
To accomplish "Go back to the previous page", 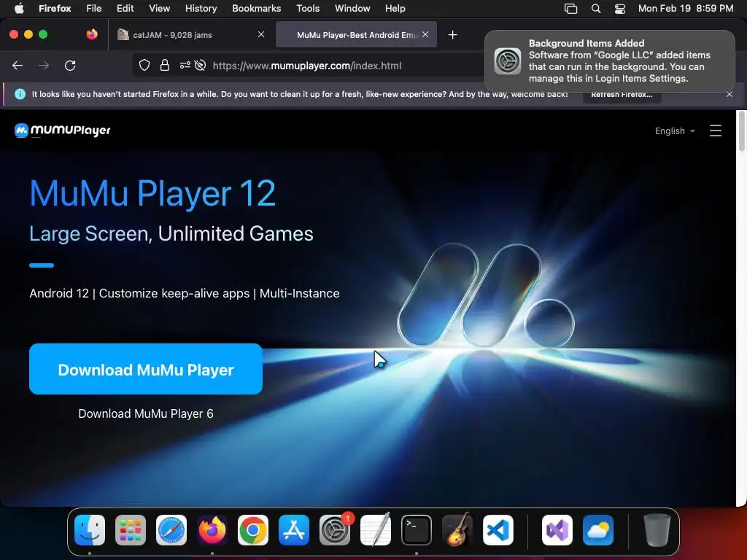I will pos(18,66).
